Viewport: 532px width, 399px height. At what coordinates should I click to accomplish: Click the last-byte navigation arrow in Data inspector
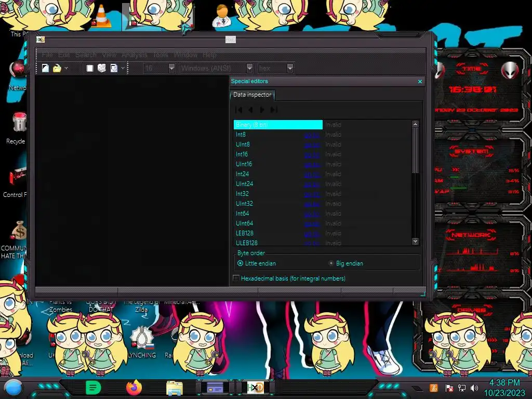(x=274, y=110)
